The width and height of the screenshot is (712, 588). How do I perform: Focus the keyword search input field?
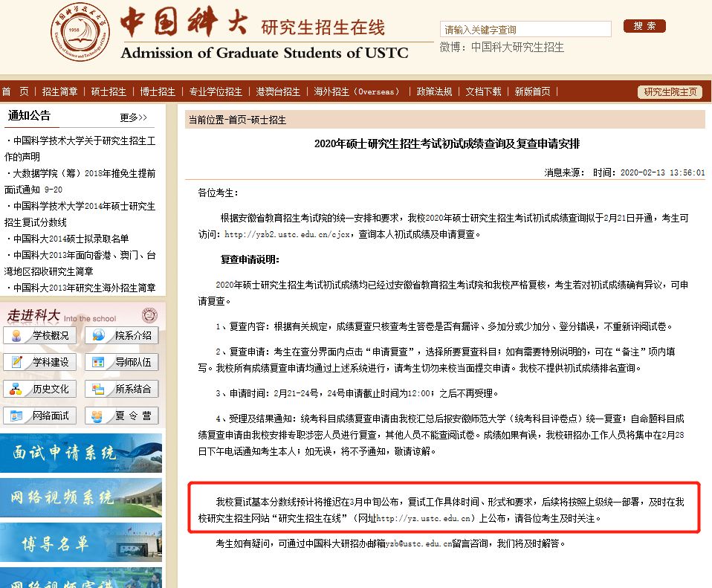pyautogui.click(x=525, y=29)
